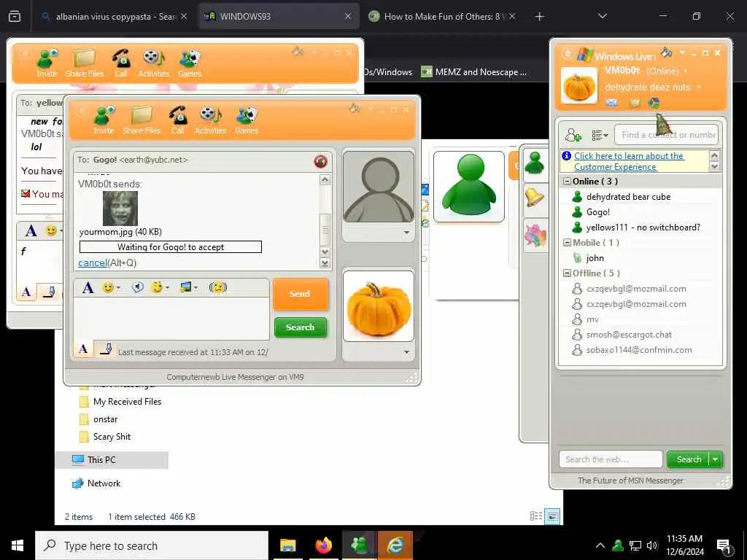
Task: Click Search the web input field
Action: (611, 459)
